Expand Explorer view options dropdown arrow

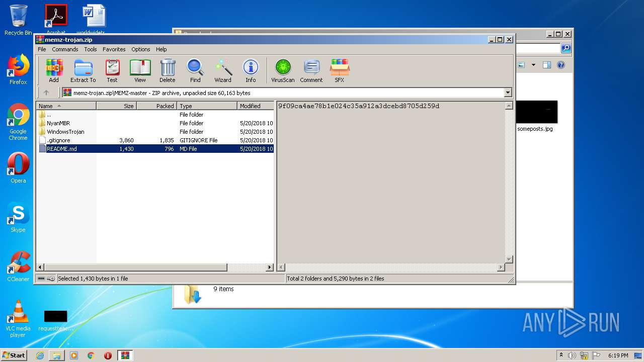point(533,65)
